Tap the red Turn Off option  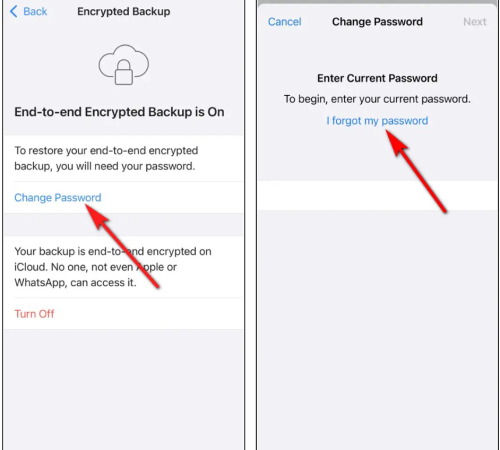[x=34, y=314]
